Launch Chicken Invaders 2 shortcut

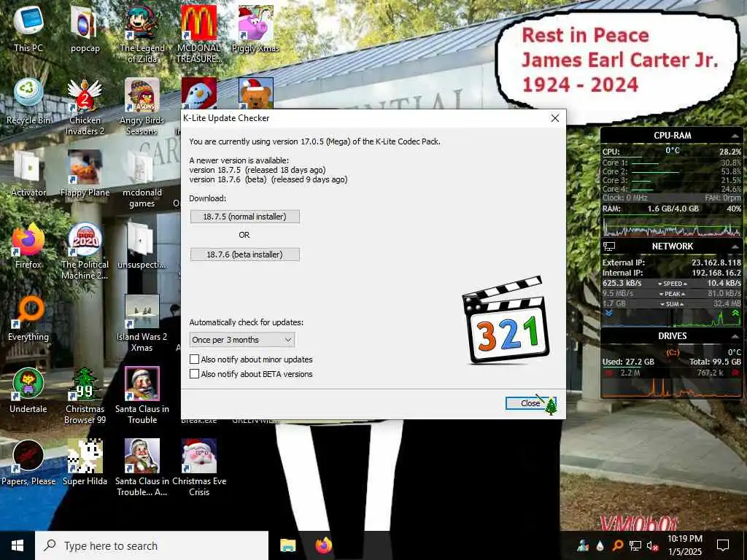[85, 106]
